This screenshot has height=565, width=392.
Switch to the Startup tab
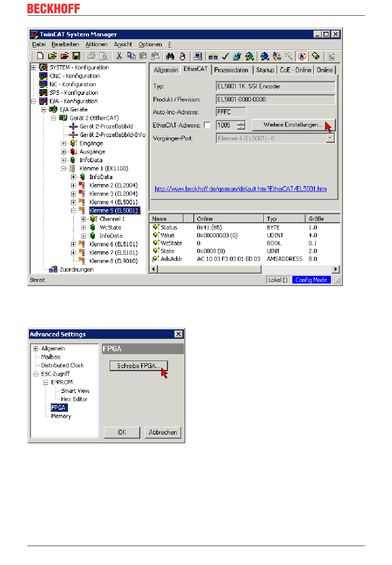click(265, 70)
